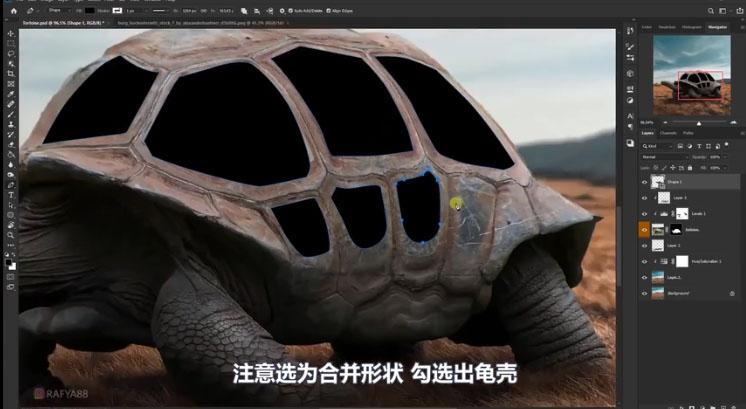This screenshot has width=746, height=409.
Task: Select the Crop tool
Action: pos(11,74)
